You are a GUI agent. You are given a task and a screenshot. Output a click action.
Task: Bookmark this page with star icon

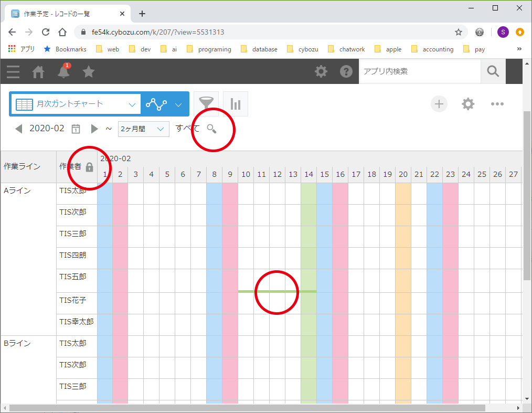point(459,32)
